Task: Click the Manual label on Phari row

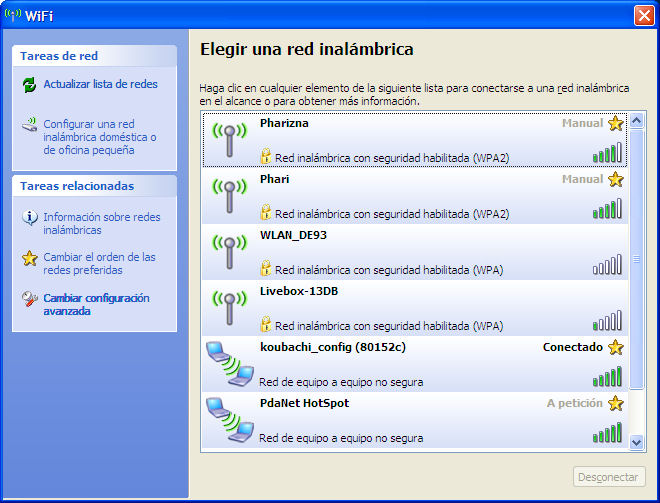Action: (x=583, y=179)
